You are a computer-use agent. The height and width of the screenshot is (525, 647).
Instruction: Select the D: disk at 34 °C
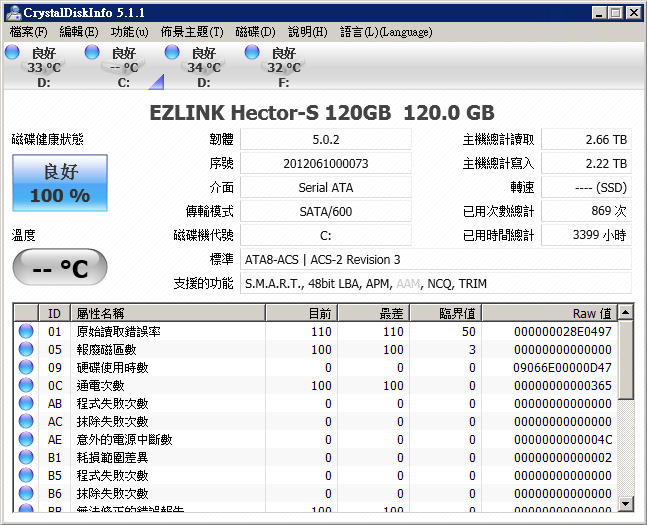pyautogui.click(x=203, y=67)
